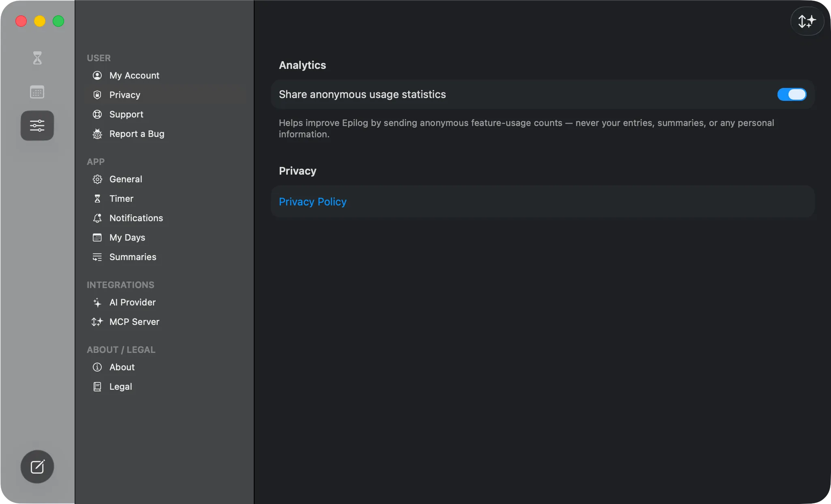831x504 pixels.
Task: Click the Privacy shield icon
Action: 97,95
